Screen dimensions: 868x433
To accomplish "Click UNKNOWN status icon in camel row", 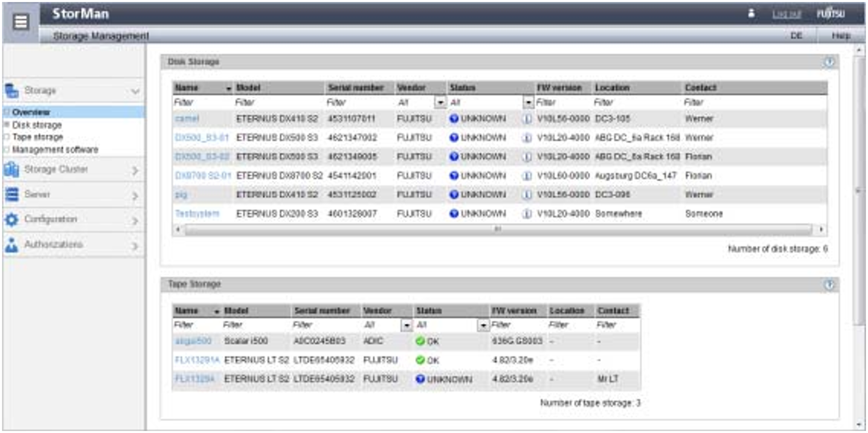I will [454, 119].
